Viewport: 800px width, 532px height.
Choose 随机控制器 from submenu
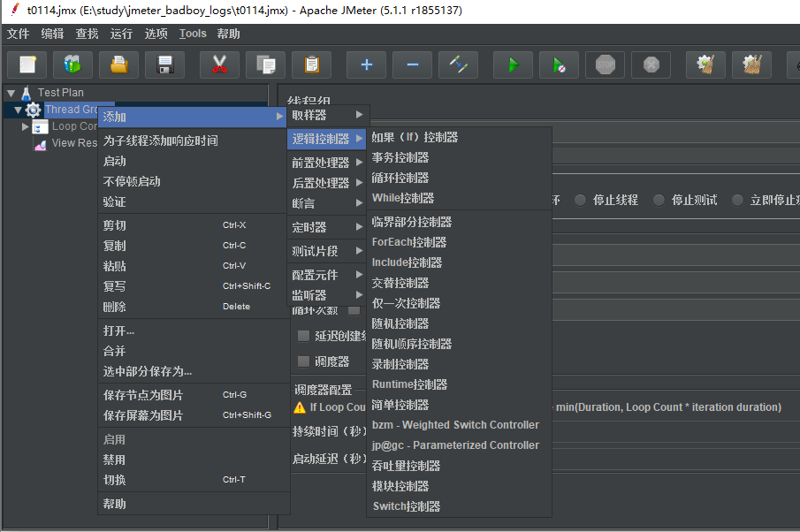click(459, 324)
